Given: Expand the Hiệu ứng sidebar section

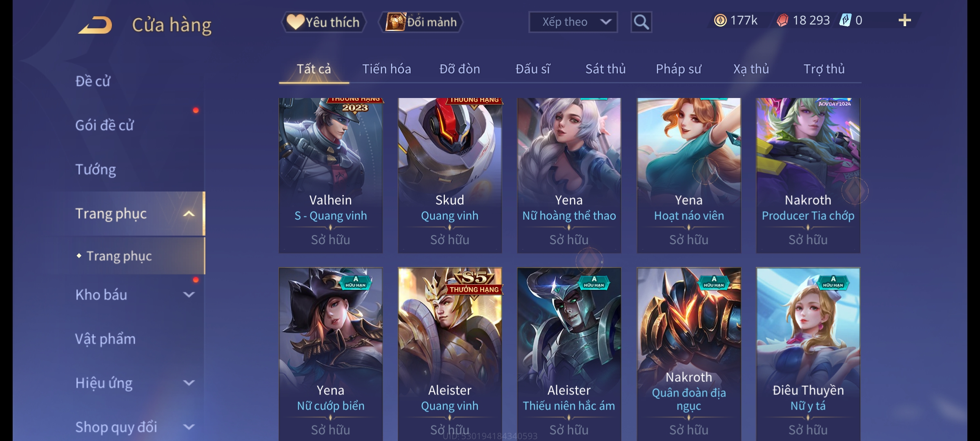Looking at the screenshot, I should click(189, 383).
